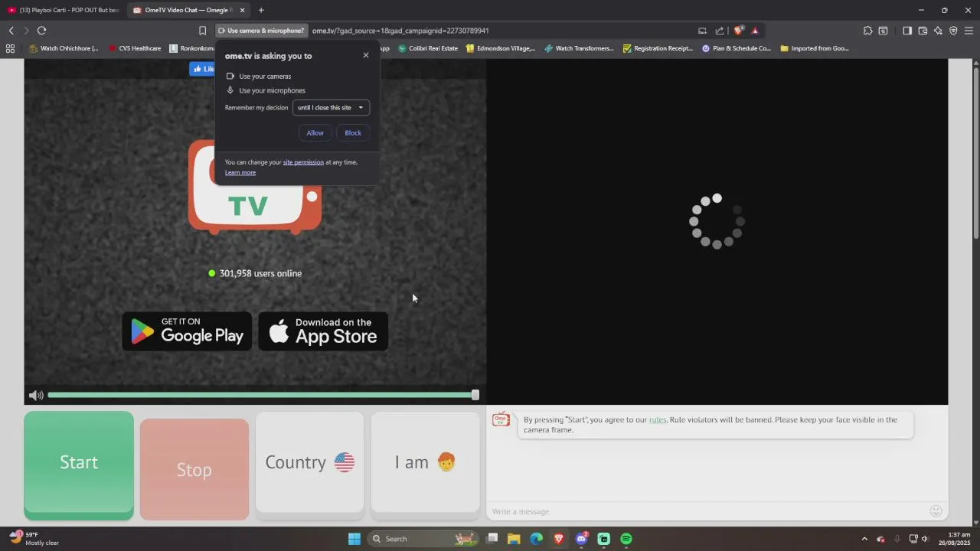The height and width of the screenshot is (551, 980).
Task: Bookmark this page icon
Action: coord(203,31)
